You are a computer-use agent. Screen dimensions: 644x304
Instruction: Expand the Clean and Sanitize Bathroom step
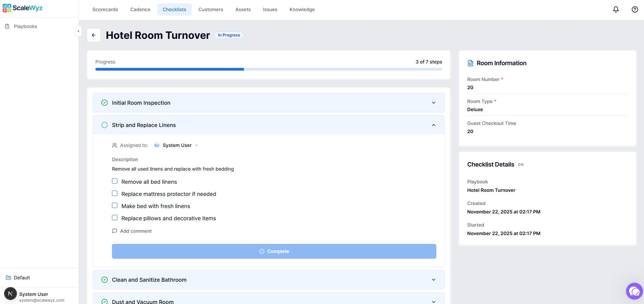[x=433, y=280]
